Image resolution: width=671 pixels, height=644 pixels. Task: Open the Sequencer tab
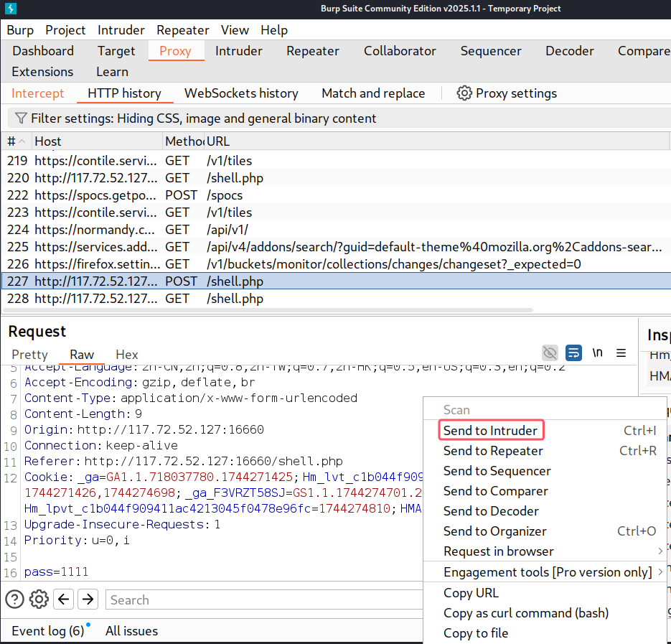click(x=491, y=50)
